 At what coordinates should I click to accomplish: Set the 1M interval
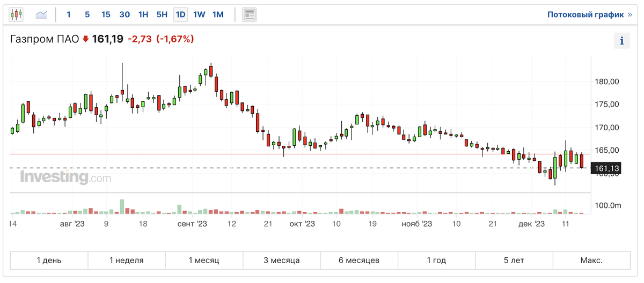(x=218, y=14)
